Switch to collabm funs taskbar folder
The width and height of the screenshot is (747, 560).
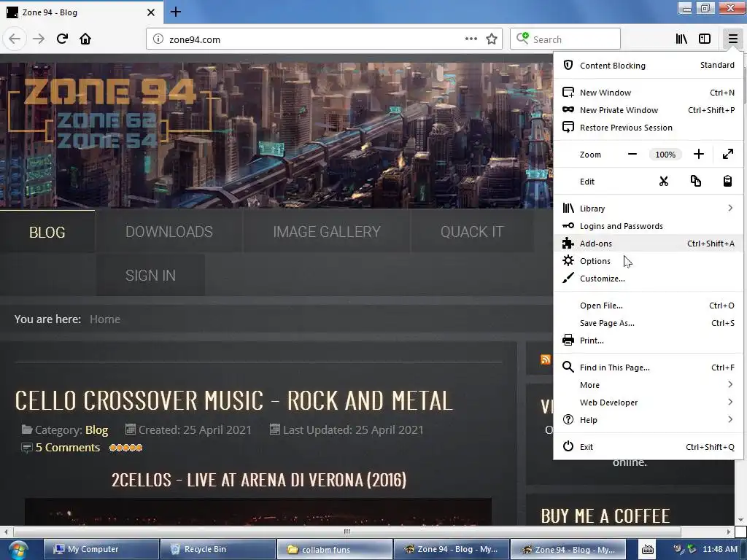click(334, 549)
